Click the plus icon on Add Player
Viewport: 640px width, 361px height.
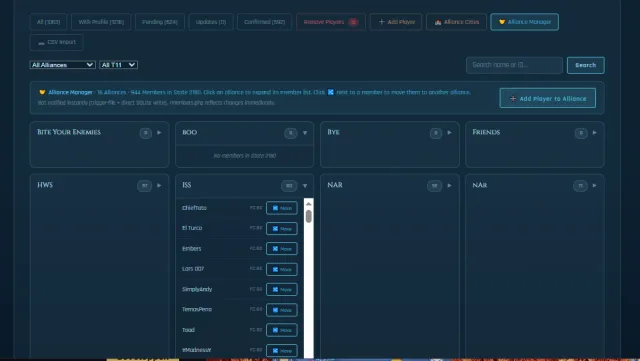pos(382,22)
